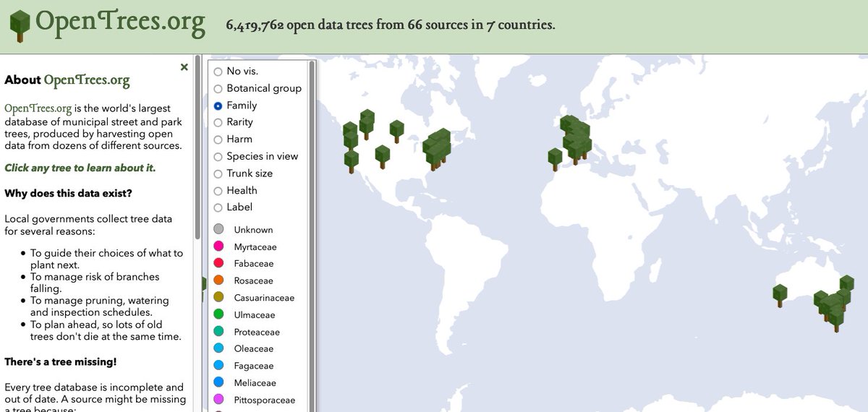Screen dimensions: 868x412
Task: Click the southeastern Australia tree cluster
Action: 832,311
